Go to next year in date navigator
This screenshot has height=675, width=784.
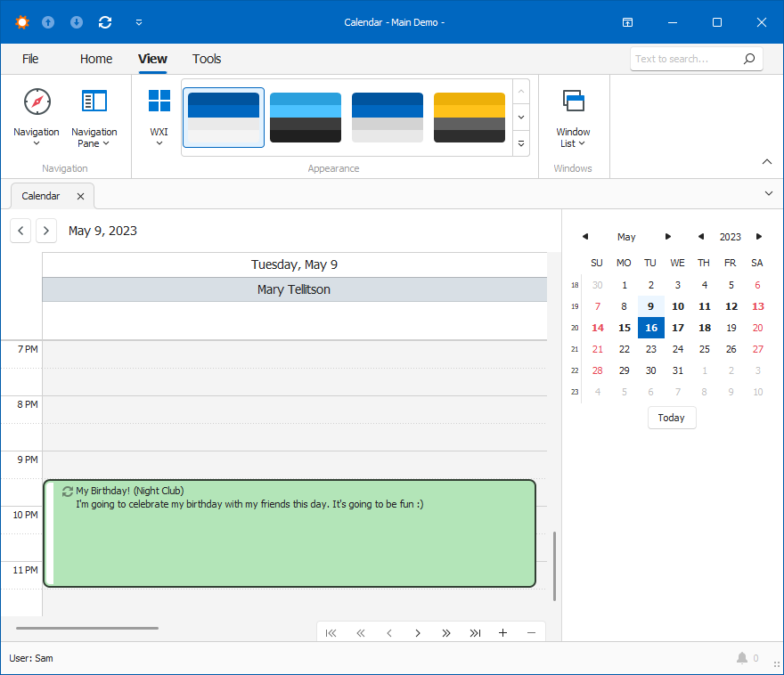click(x=759, y=236)
